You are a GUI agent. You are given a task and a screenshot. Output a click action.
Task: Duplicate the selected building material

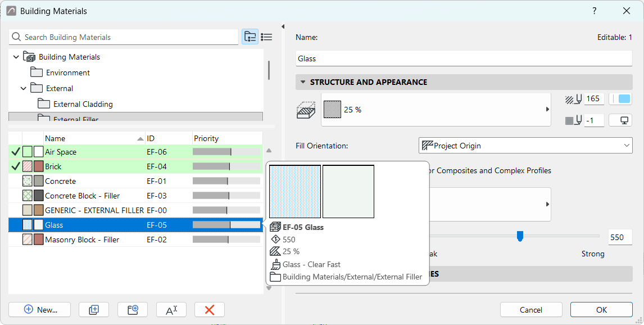point(94,310)
